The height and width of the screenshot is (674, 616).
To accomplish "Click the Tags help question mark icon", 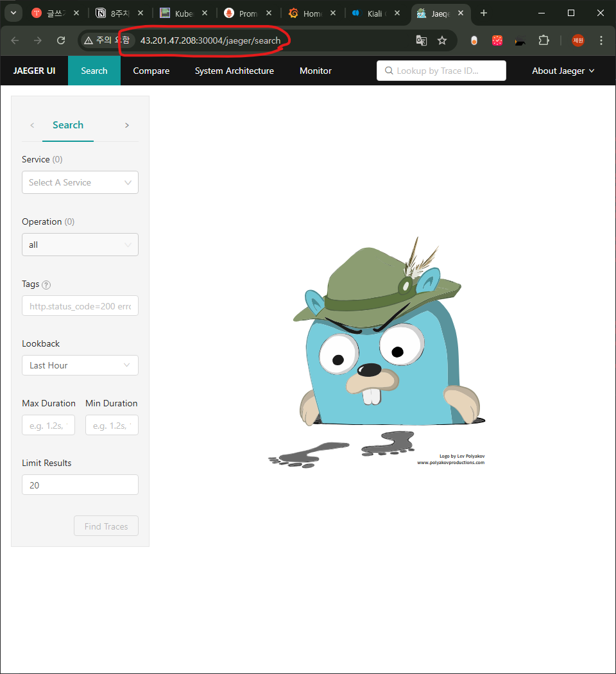I will coord(46,284).
